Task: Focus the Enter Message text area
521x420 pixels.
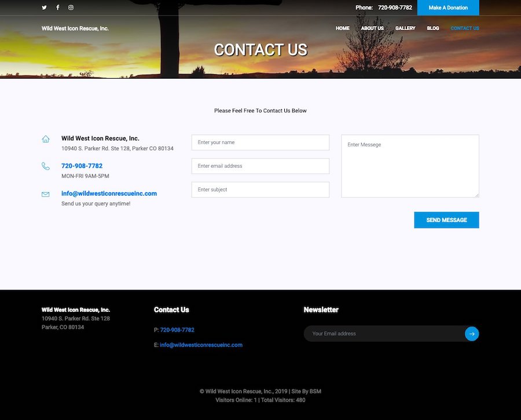Action: pos(410,166)
